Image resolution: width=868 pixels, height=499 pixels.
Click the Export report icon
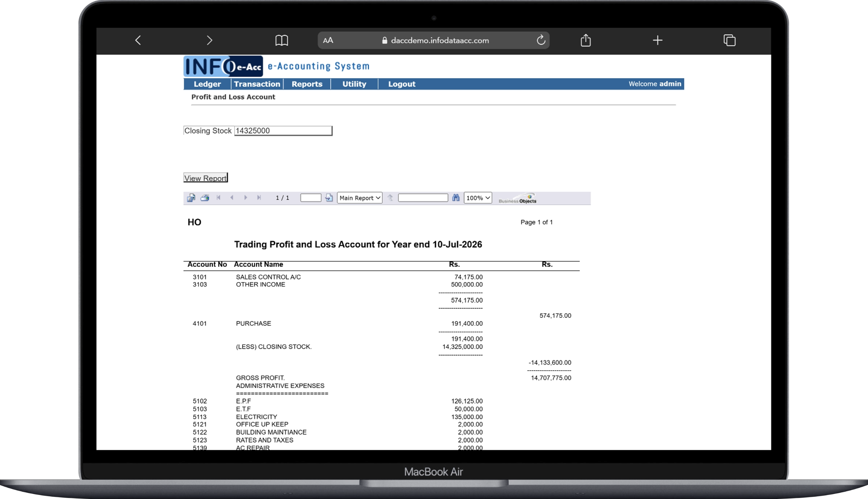pos(191,198)
